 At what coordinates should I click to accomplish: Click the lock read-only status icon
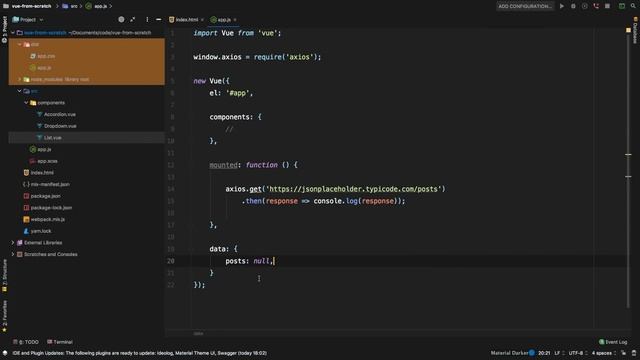pos(624,353)
